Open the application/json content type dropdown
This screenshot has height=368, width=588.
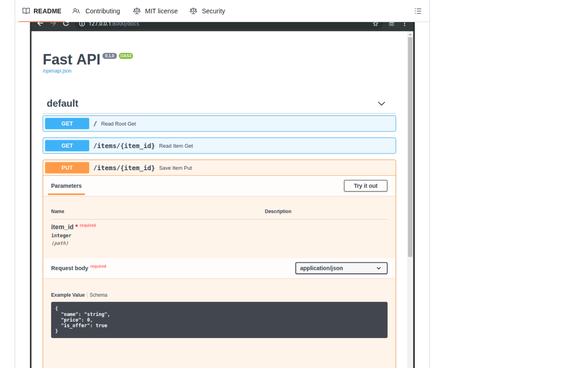point(341,268)
